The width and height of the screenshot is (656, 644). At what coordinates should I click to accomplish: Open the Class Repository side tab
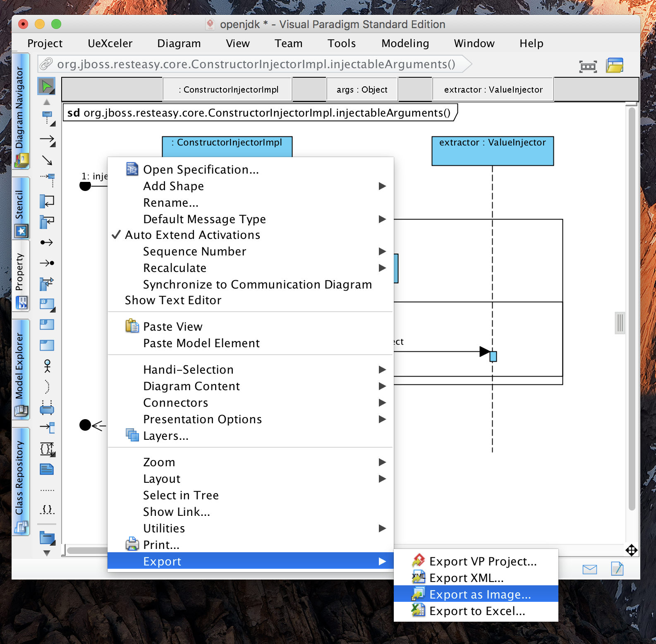tap(21, 482)
